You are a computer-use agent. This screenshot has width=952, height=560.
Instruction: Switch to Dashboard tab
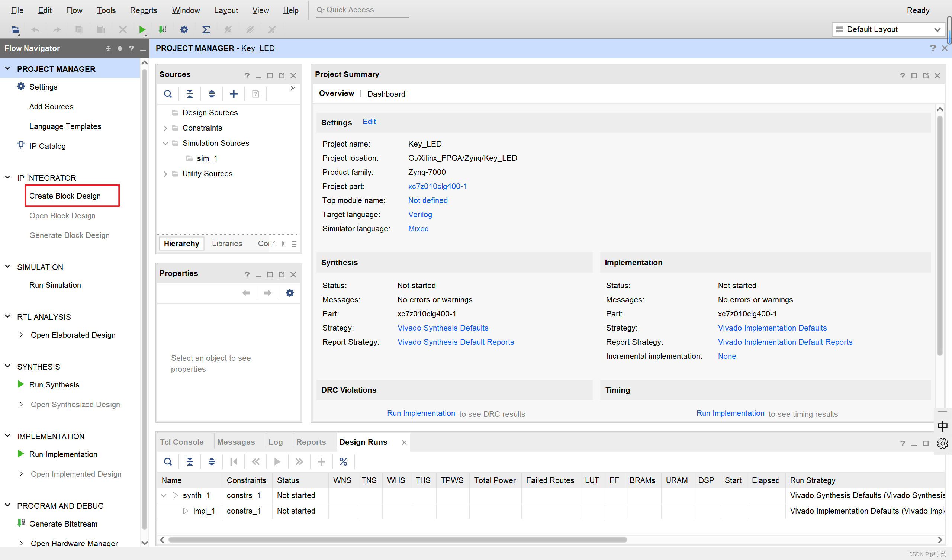386,94
